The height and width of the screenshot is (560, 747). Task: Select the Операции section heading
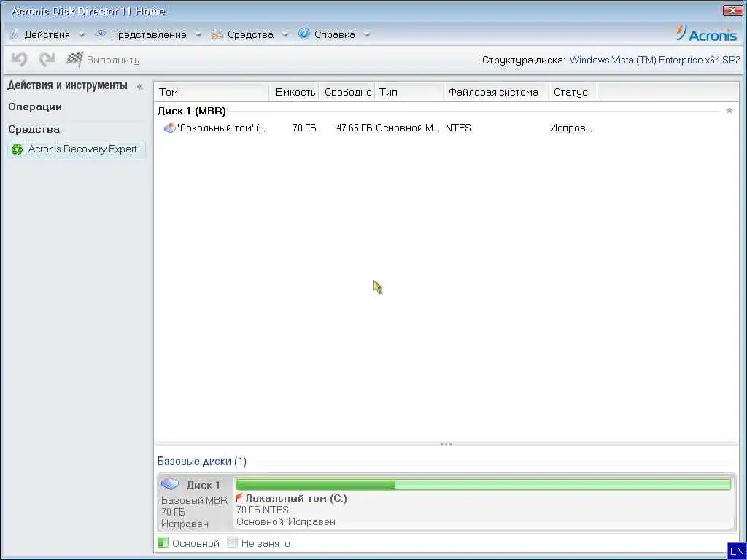pos(35,106)
